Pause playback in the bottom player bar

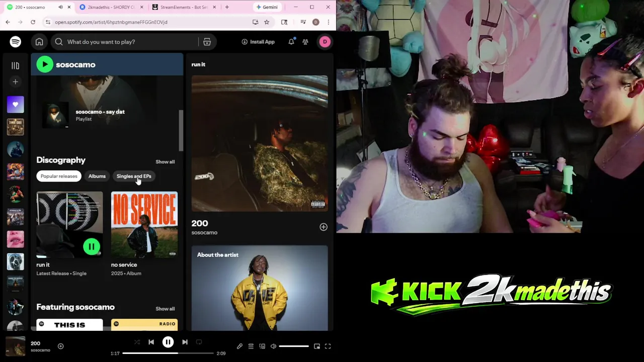pyautogui.click(x=168, y=342)
